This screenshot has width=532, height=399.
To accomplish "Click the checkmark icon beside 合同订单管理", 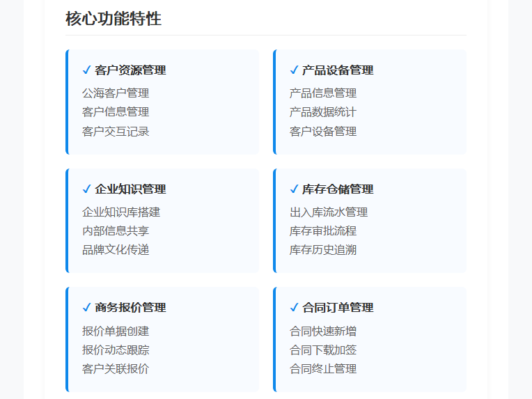I will click(294, 307).
